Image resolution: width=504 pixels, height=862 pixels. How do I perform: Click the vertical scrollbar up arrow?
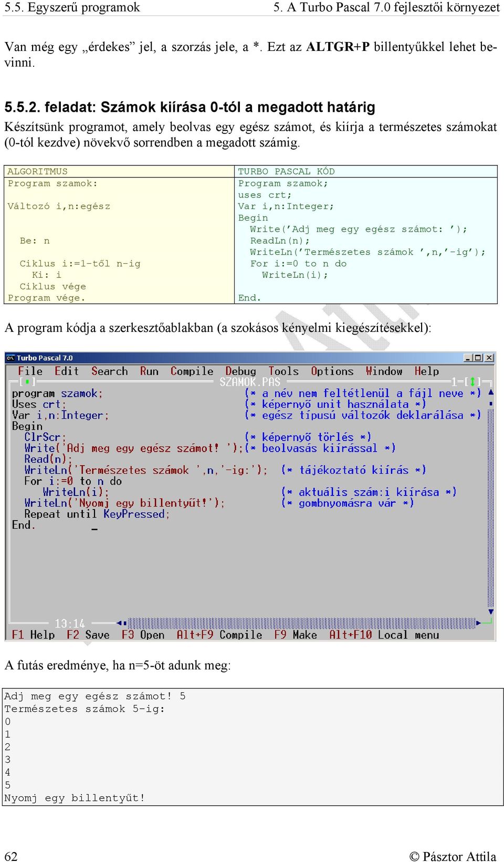[x=491, y=392]
